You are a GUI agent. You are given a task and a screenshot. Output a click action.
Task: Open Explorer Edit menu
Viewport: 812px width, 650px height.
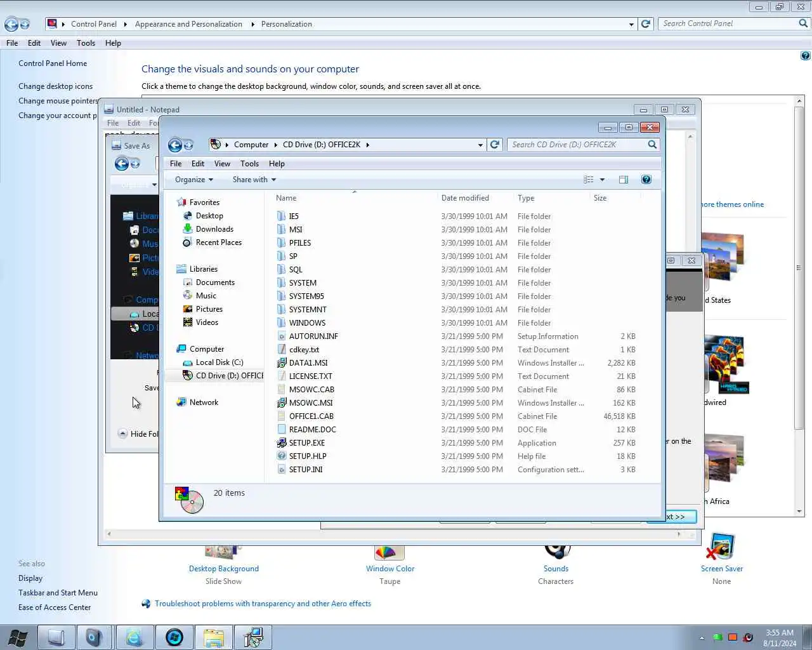pos(198,164)
